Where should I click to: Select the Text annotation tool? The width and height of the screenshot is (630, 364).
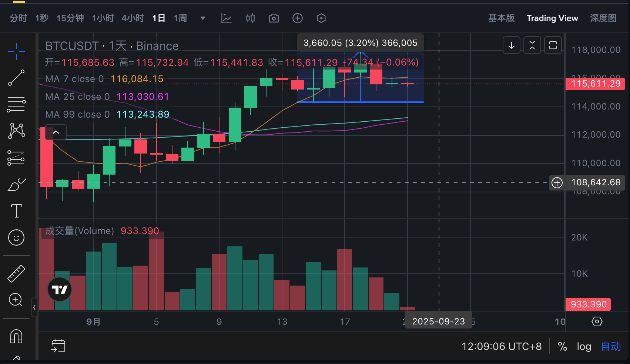[x=16, y=211]
